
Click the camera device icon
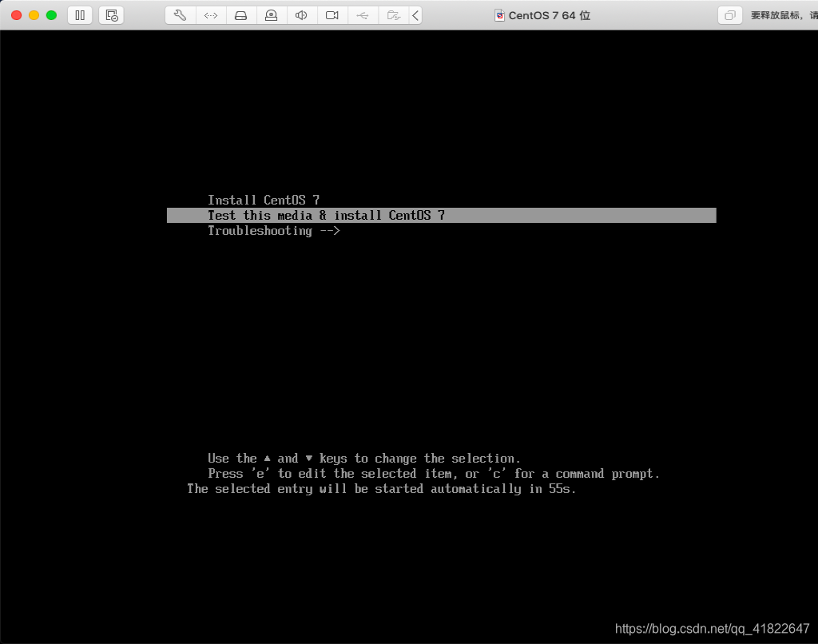[332, 15]
